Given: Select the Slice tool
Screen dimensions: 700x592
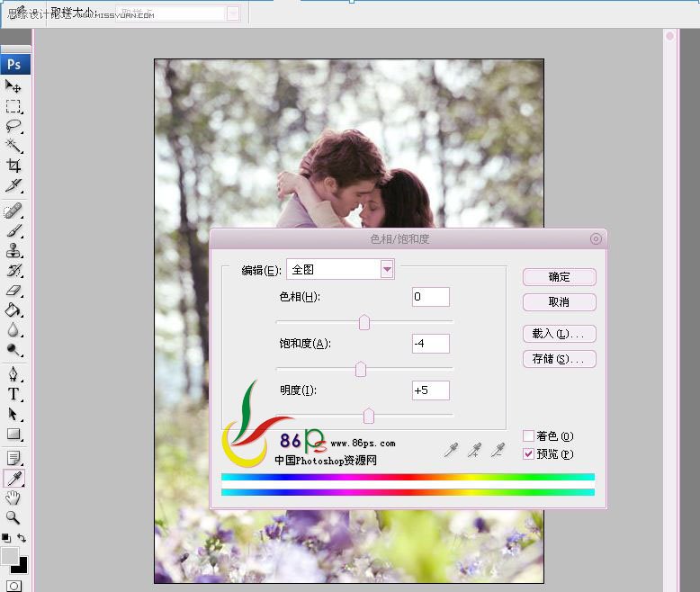Looking at the screenshot, I should pos(13,184).
